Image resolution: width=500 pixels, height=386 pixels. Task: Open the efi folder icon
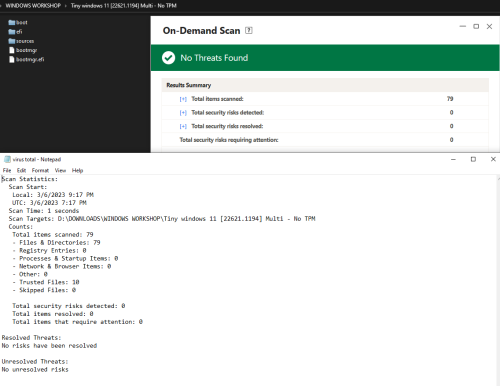[12, 32]
